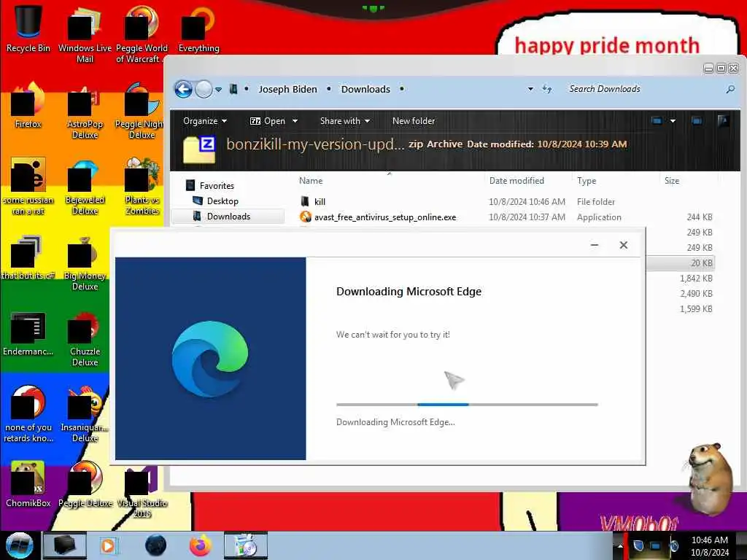Open 'that but its c#' desktop icon
Screen dimensions: 747x560
[x=28, y=257]
